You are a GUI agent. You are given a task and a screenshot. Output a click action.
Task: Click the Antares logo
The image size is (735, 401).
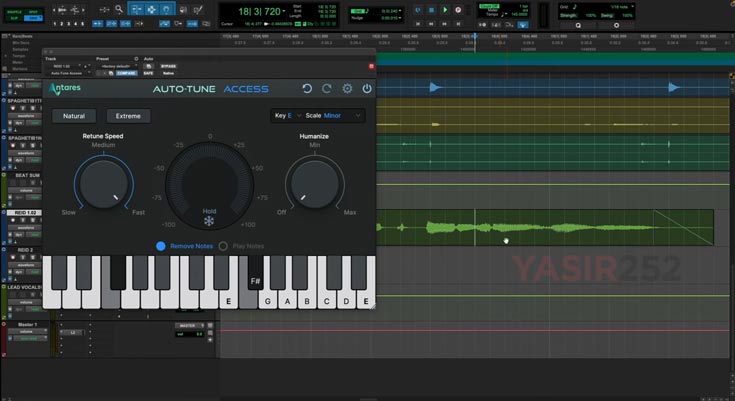65,88
